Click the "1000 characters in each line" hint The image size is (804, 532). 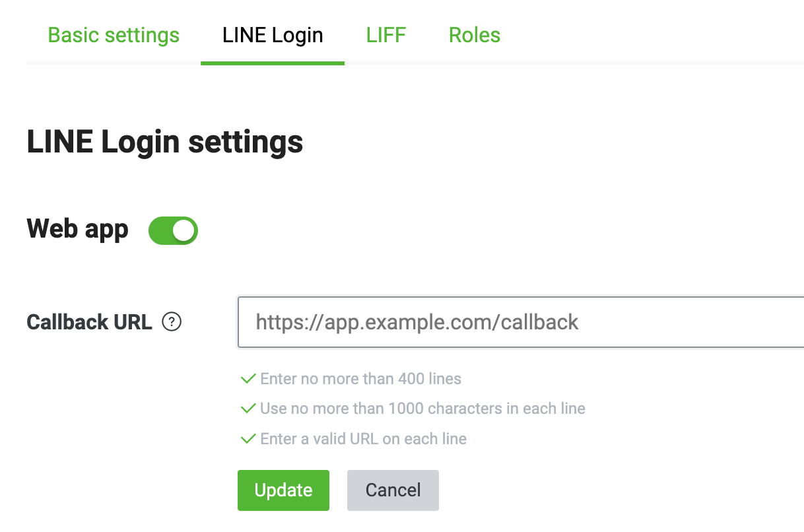422,409
